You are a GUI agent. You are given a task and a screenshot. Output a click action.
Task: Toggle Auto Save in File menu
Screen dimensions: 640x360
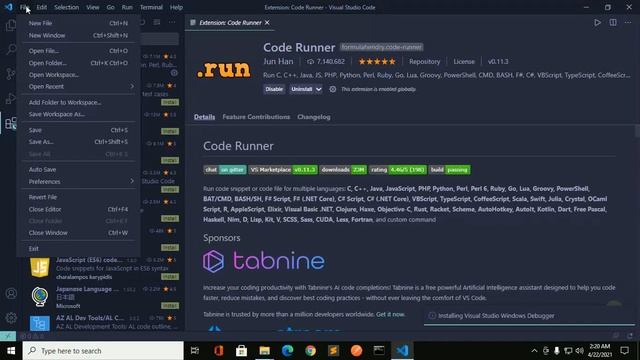[78, 169]
